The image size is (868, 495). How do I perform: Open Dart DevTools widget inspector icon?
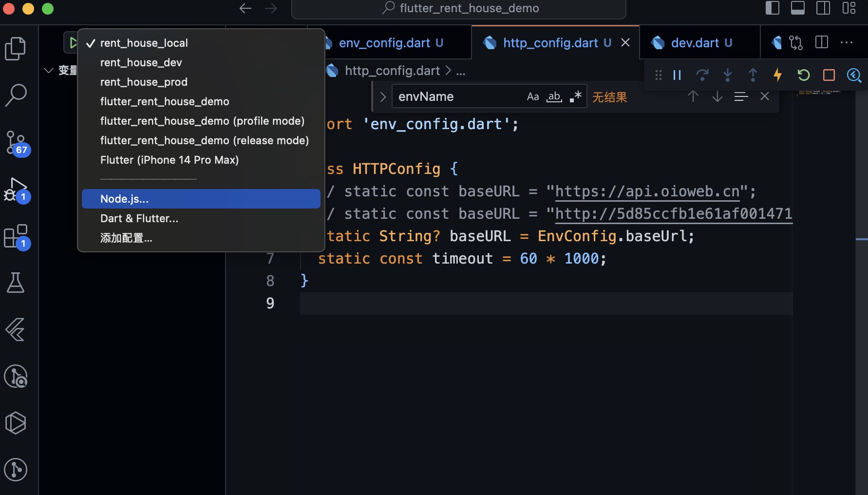[854, 75]
